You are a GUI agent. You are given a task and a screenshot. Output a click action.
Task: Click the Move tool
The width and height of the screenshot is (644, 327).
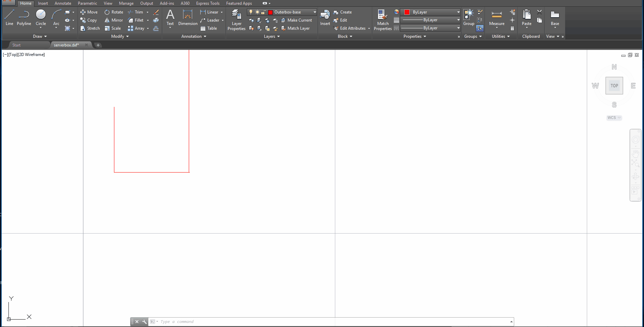click(x=89, y=12)
